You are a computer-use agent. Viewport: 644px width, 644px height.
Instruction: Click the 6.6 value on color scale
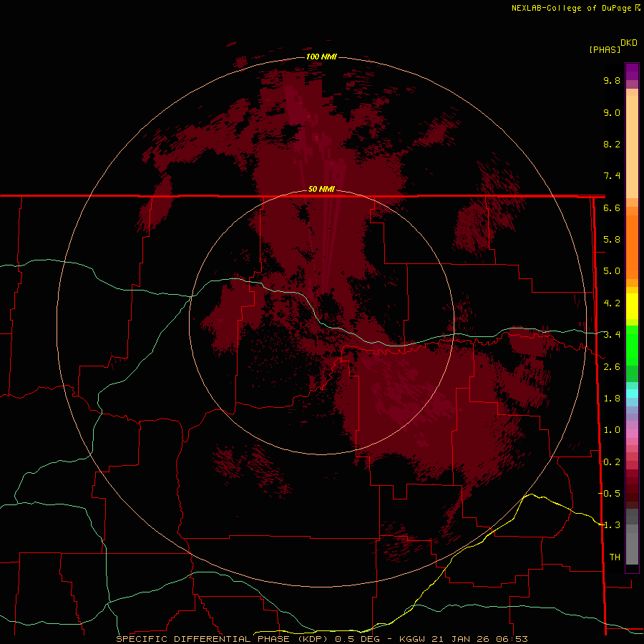click(612, 208)
